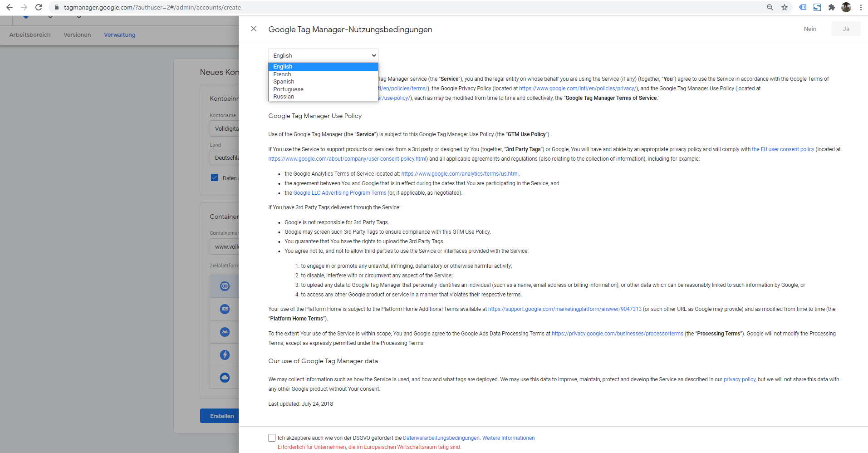Click the first blue extension icon in toolbar

(x=803, y=7)
